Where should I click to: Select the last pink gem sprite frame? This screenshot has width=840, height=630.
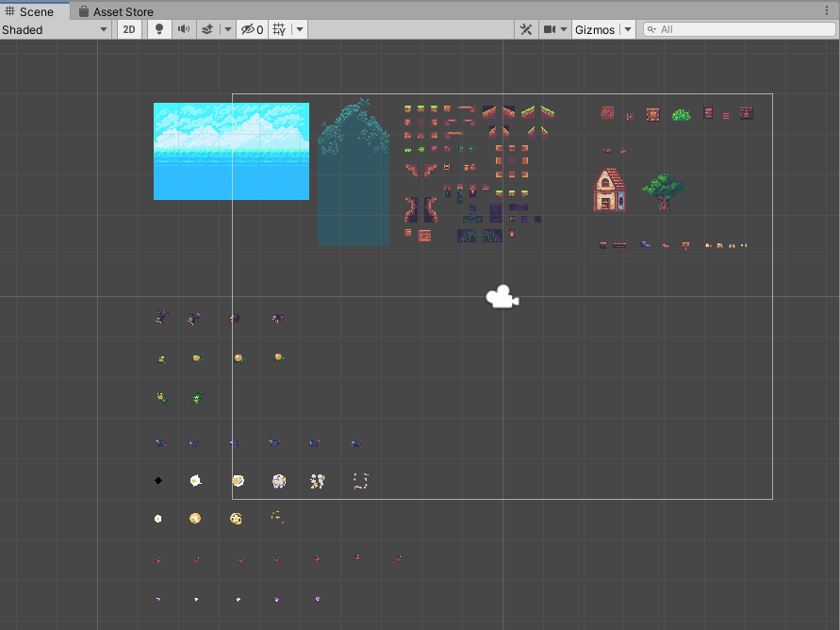tap(318, 599)
